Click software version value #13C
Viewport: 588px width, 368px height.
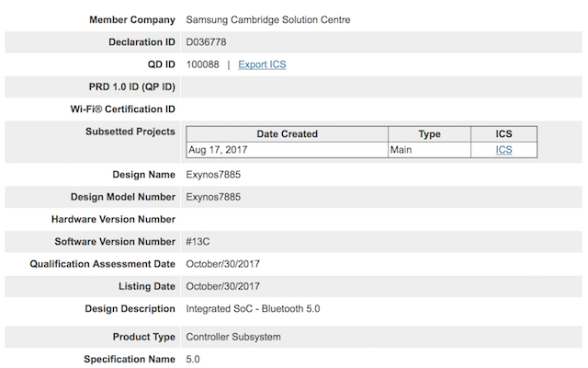(x=198, y=241)
